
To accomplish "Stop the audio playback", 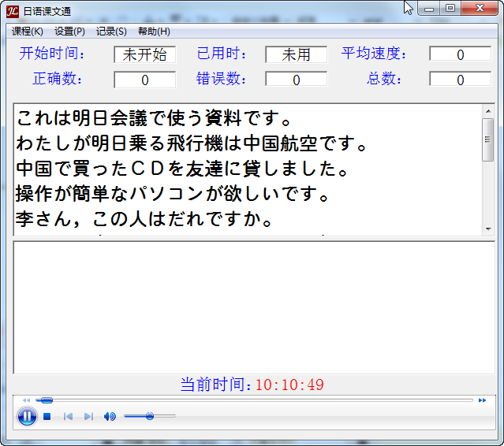I will click(47, 416).
